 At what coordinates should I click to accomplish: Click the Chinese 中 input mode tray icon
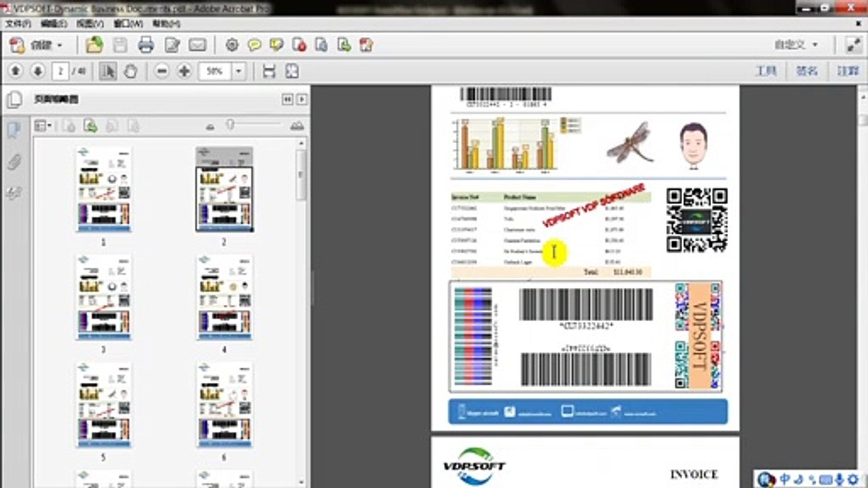click(x=784, y=479)
